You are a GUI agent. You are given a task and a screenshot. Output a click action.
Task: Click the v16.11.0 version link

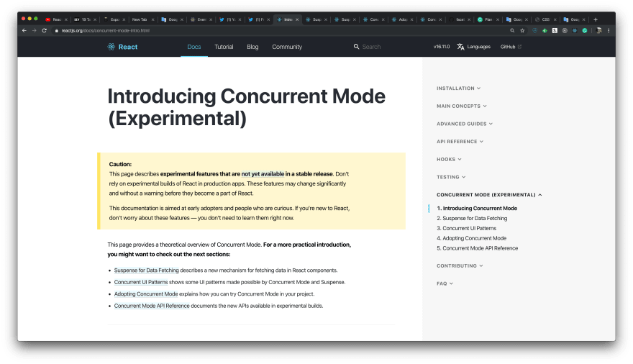[x=441, y=47]
